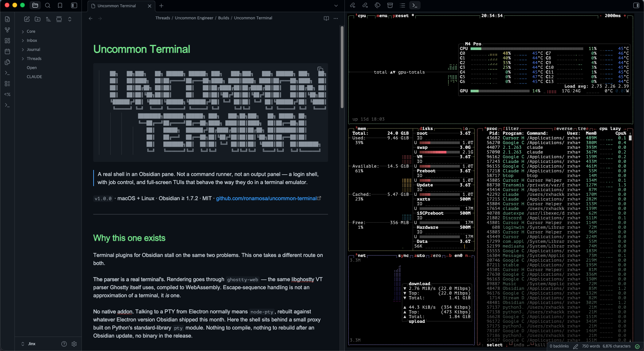Viewport: 644px width, 351px height.
Task: Go to Builds in breadcrumb
Action: point(223,18)
